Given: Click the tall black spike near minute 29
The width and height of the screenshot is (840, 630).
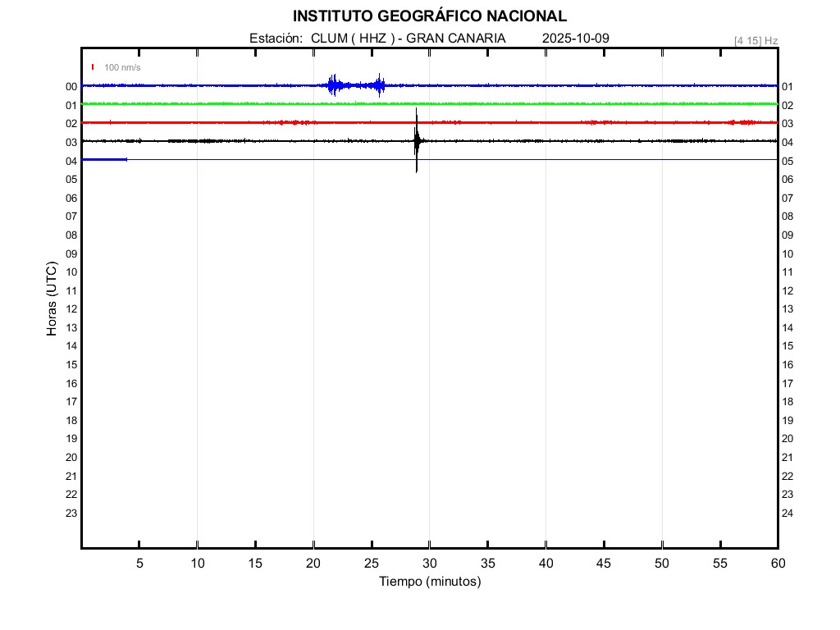Looking at the screenshot, I should [x=417, y=139].
